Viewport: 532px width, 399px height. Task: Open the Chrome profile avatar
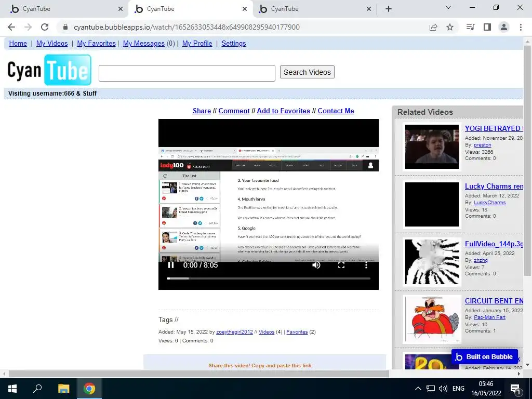[x=504, y=27]
